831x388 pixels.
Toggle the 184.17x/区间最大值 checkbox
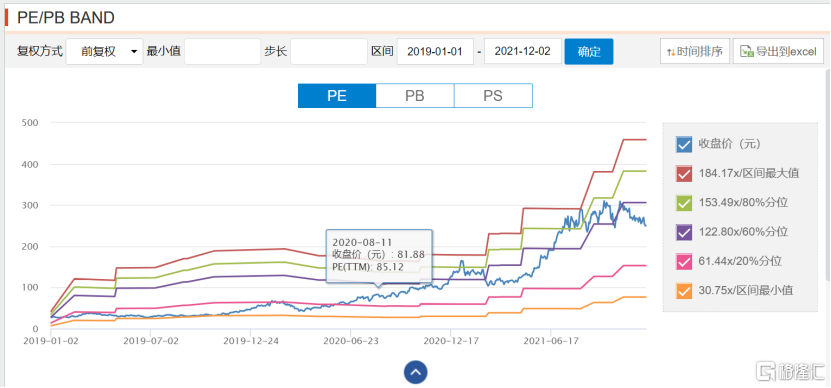[x=684, y=173]
